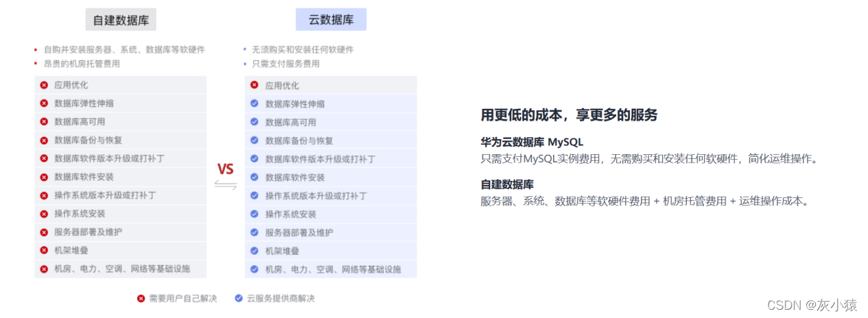This screenshot has width=868, height=318.
Task: Click blue check icon beside 操作系统安装 in 云数据库 list
Action: pyautogui.click(x=255, y=214)
